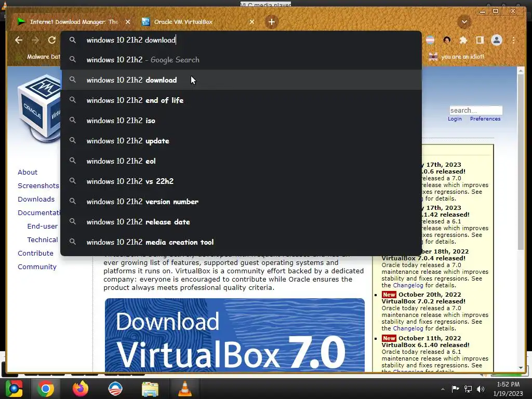Select 'windows 10 21h2 media creation tool' suggestion

point(241,242)
